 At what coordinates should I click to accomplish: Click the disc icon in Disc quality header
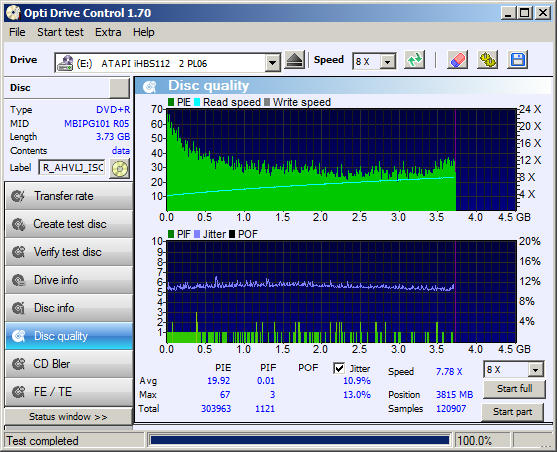(150, 86)
